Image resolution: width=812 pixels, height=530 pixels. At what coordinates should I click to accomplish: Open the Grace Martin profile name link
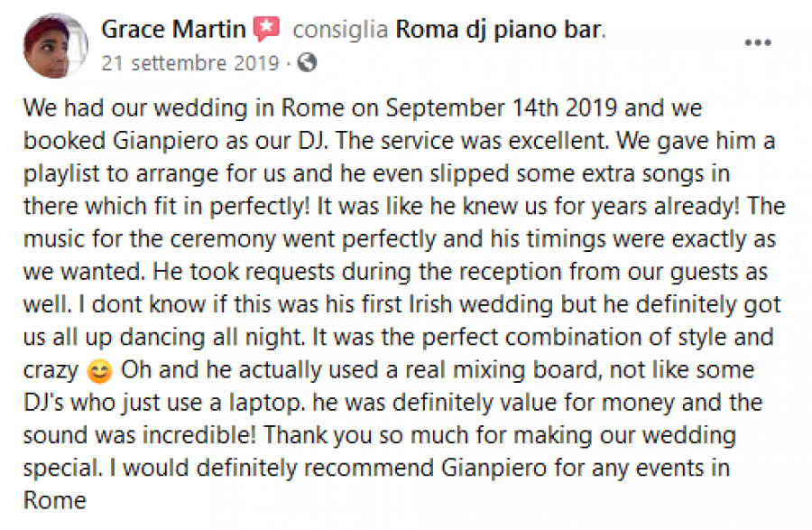[x=173, y=30]
